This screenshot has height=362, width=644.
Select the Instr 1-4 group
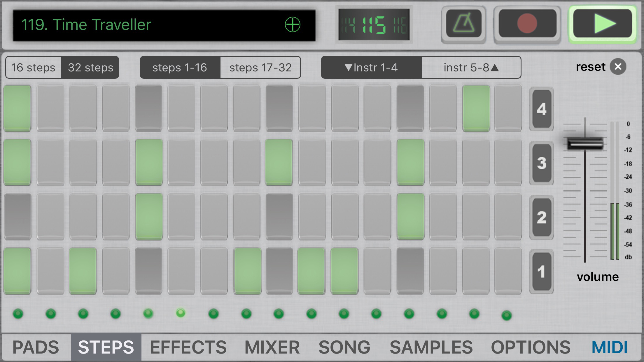point(371,68)
